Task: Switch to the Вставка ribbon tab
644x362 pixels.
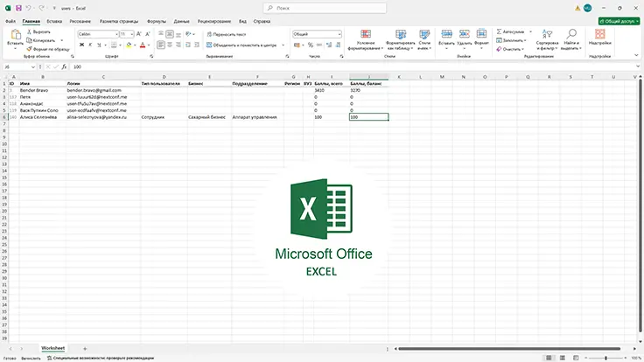Action: (x=54, y=21)
